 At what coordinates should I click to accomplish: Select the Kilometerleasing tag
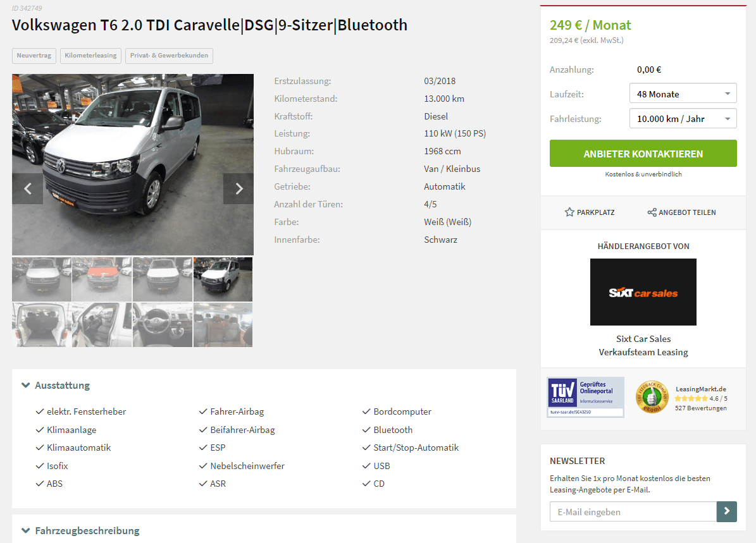coord(90,56)
